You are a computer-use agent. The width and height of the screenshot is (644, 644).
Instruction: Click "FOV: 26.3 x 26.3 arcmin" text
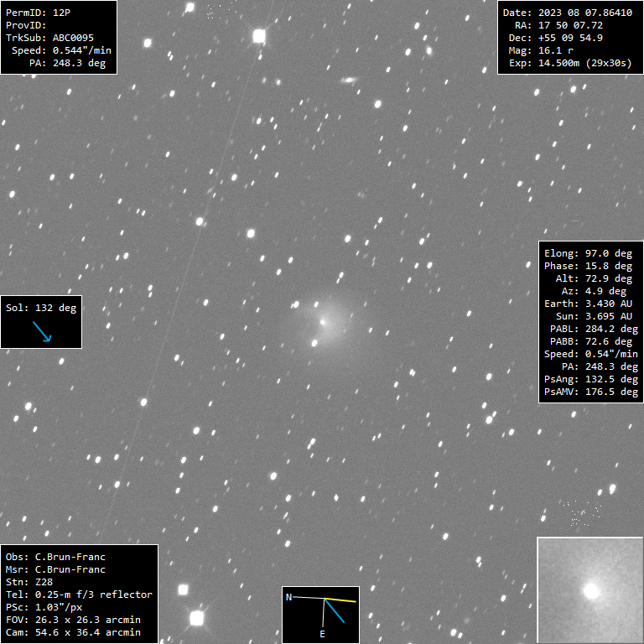pos(73,620)
